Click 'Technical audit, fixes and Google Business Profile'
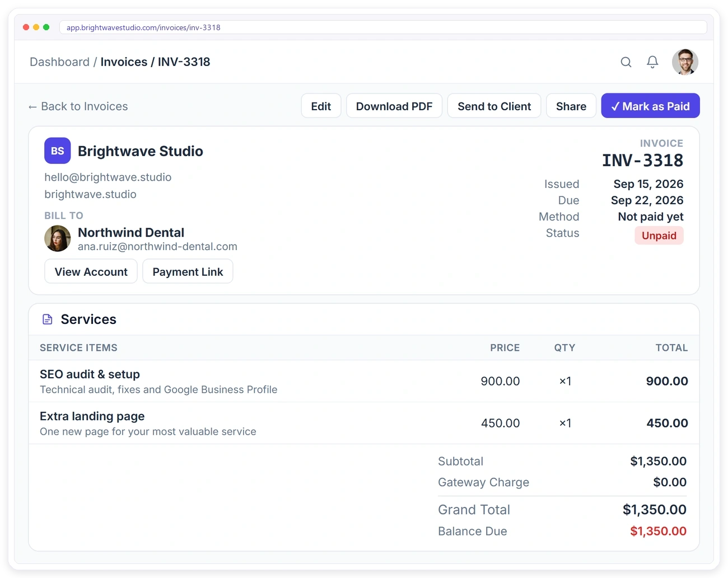The width and height of the screenshot is (728, 578). click(158, 389)
